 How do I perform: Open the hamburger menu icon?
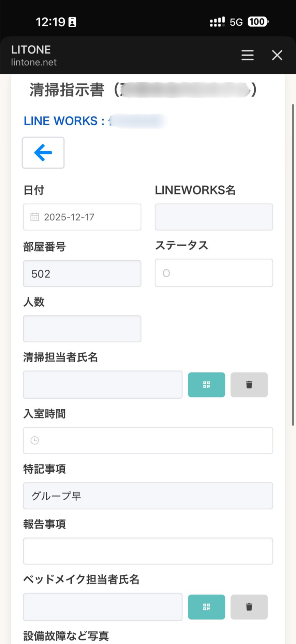248,55
